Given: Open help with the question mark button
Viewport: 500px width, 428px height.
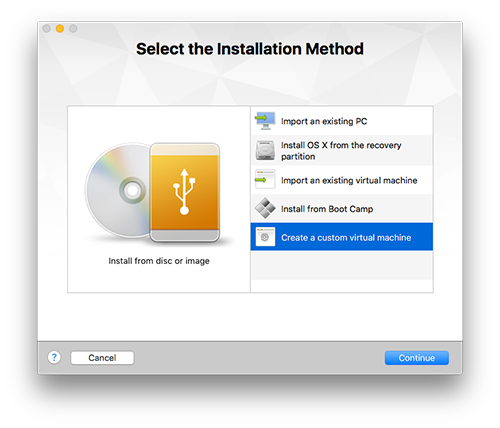Looking at the screenshot, I should [x=54, y=358].
